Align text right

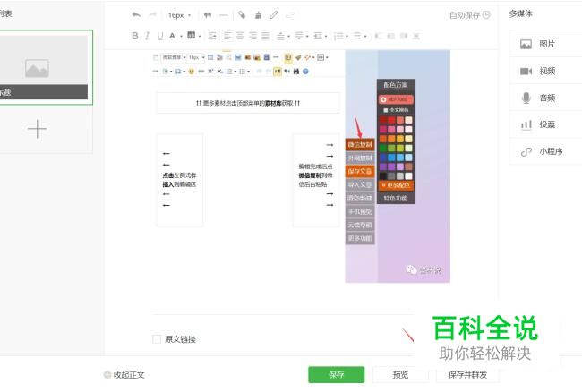click(x=252, y=36)
